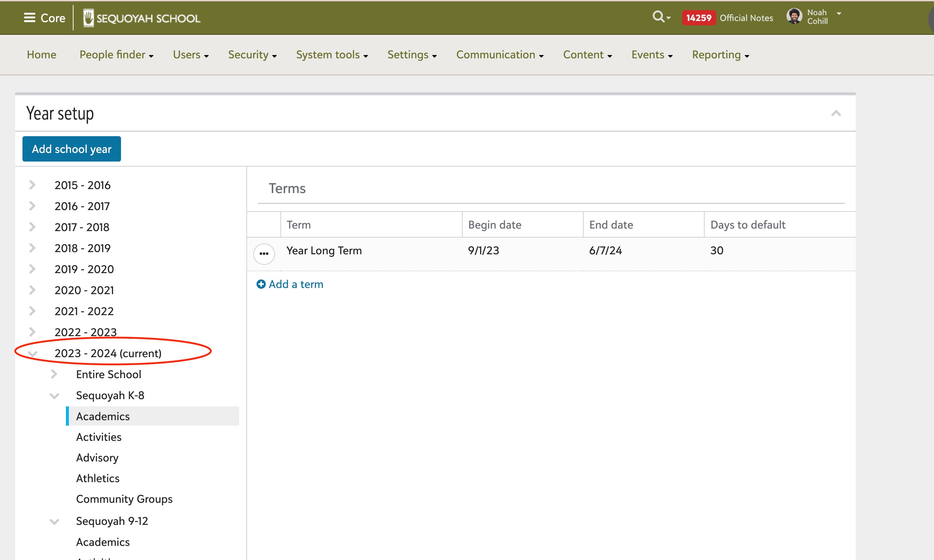The image size is (934, 560).
Task: Open the Reporting dropdown menu
Action: (720, 55)
